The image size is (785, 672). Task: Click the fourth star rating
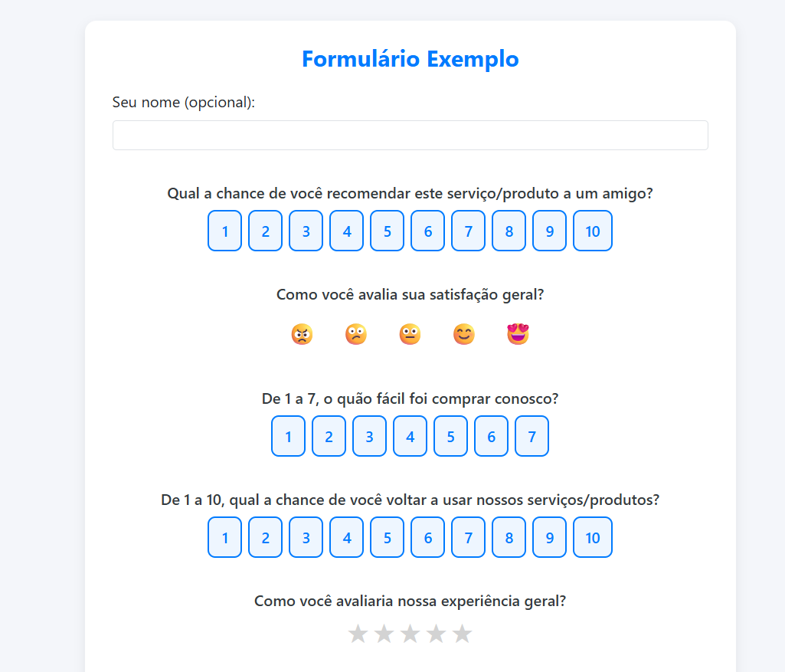click(x=436, y=634)
